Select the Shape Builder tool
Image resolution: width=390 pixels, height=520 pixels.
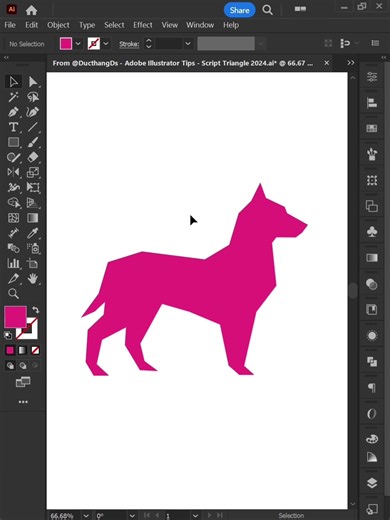point(13,203)
